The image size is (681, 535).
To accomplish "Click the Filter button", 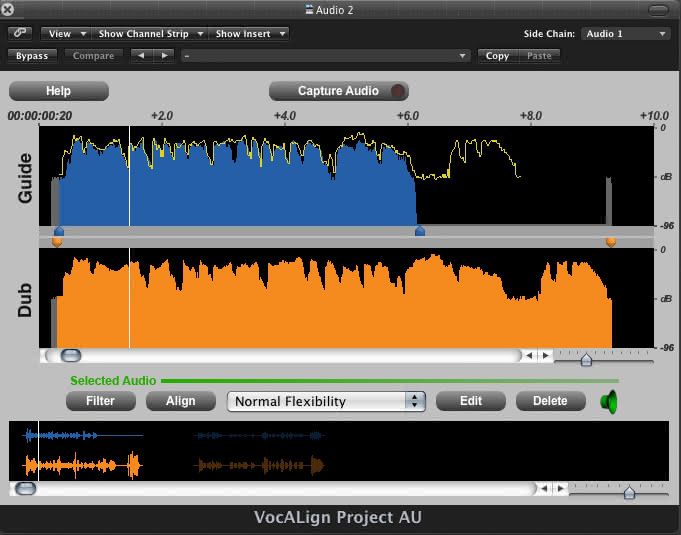I will (100, 401).
